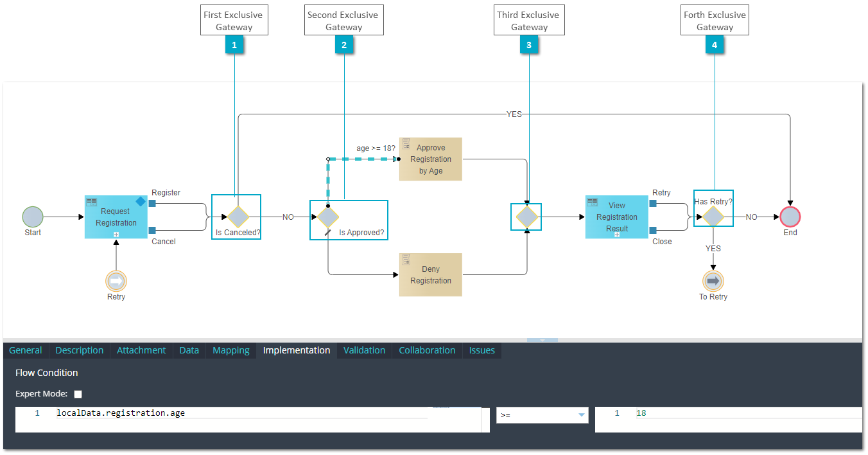This screenshot has width=868, height=455.
Task: Click the age >= 18? flow label
Action: tap(376, 148)
